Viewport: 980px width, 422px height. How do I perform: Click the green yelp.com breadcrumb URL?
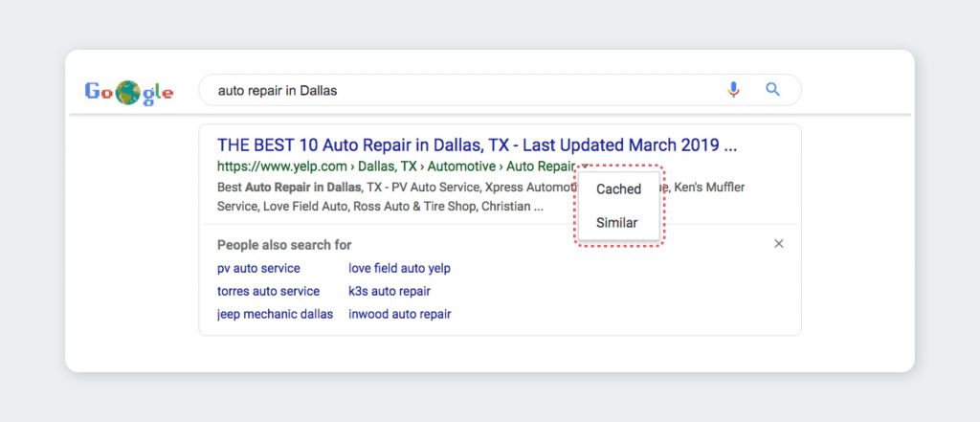click(395, 167)
